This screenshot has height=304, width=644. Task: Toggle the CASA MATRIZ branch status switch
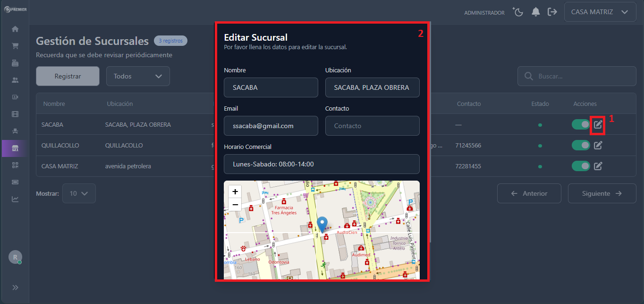[x=581, y=166]
